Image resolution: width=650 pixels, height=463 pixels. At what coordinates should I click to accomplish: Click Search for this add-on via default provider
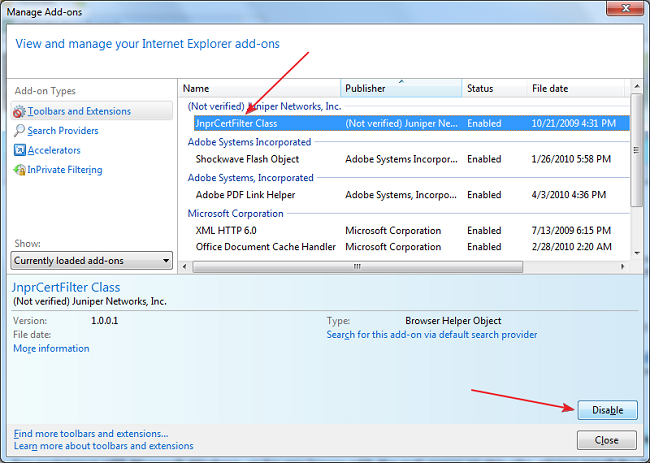coord(432,335)
